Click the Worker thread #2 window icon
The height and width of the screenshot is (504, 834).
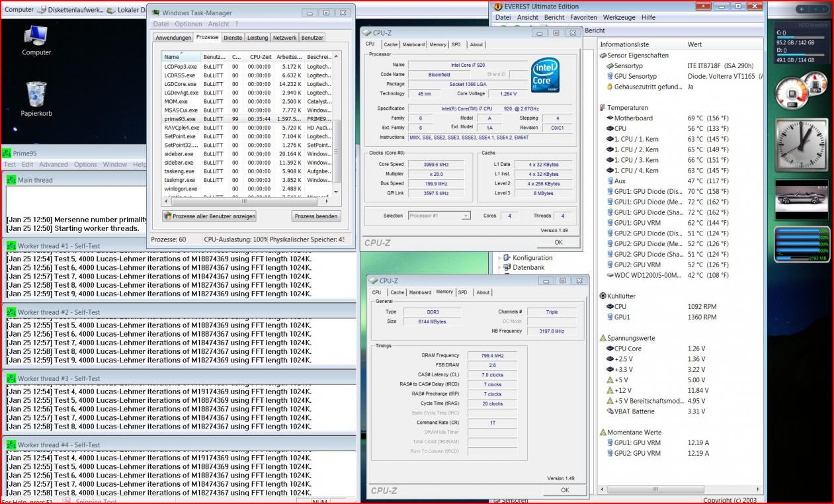11,312
